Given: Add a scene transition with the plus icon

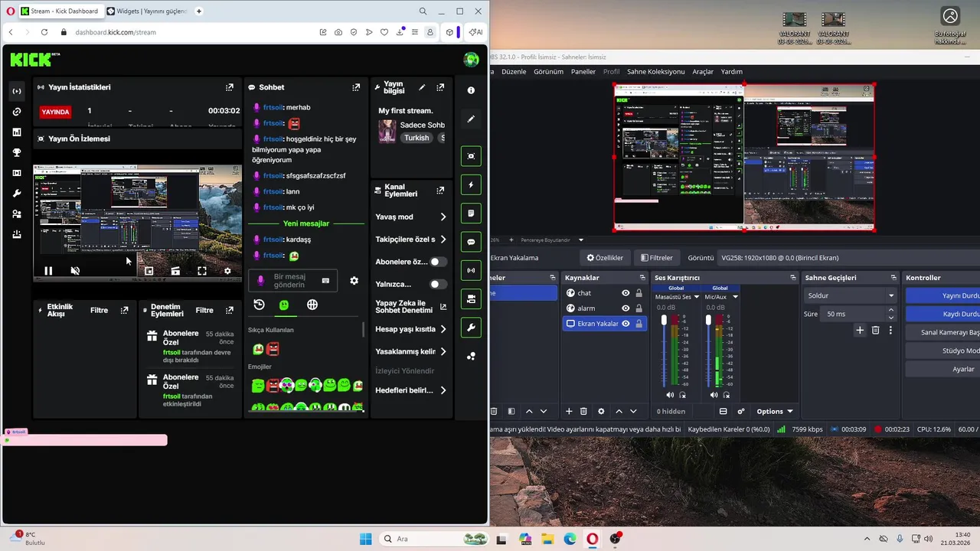Looking at the screenshot, I should click(x=860, y=330).
